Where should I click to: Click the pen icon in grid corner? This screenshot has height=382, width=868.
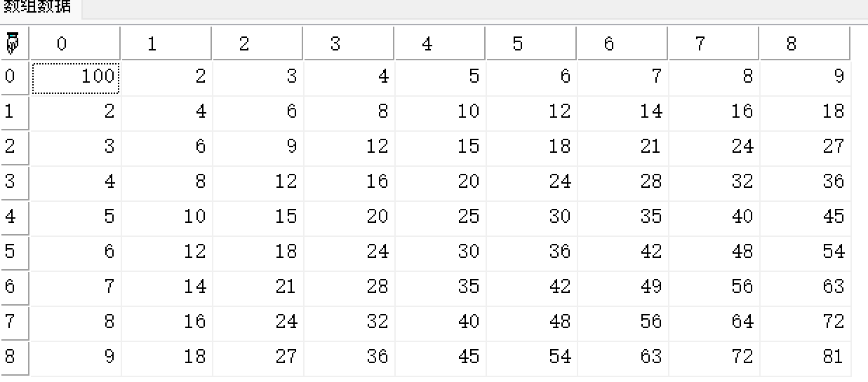tap(13, 43)
